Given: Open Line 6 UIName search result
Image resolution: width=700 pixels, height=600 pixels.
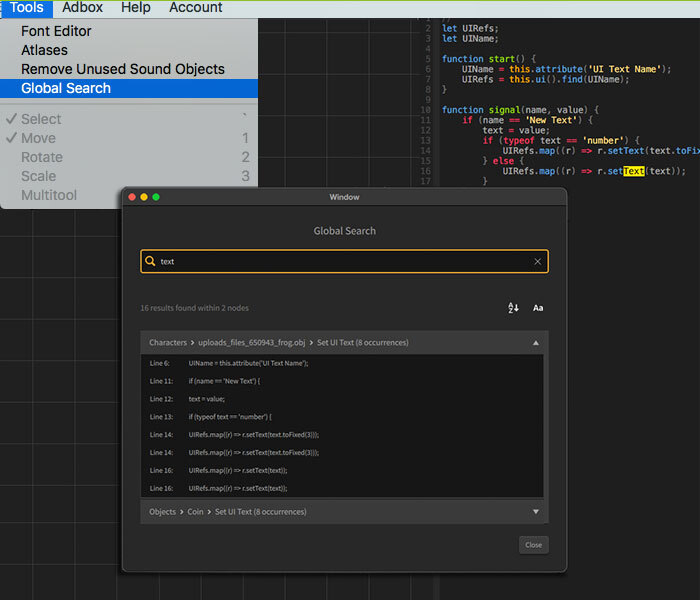Looking at the screenshot, I should [x=248, y=363].
